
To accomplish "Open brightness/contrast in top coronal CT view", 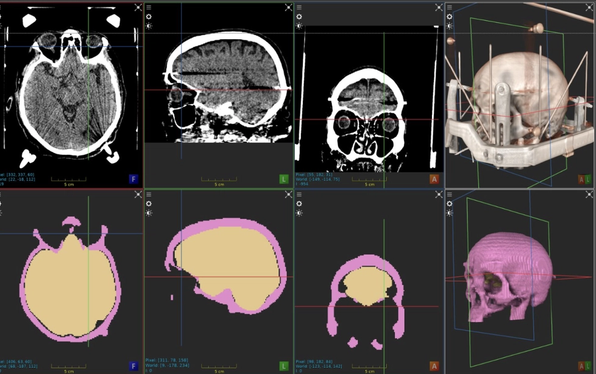I will click(x=299, y=26).
